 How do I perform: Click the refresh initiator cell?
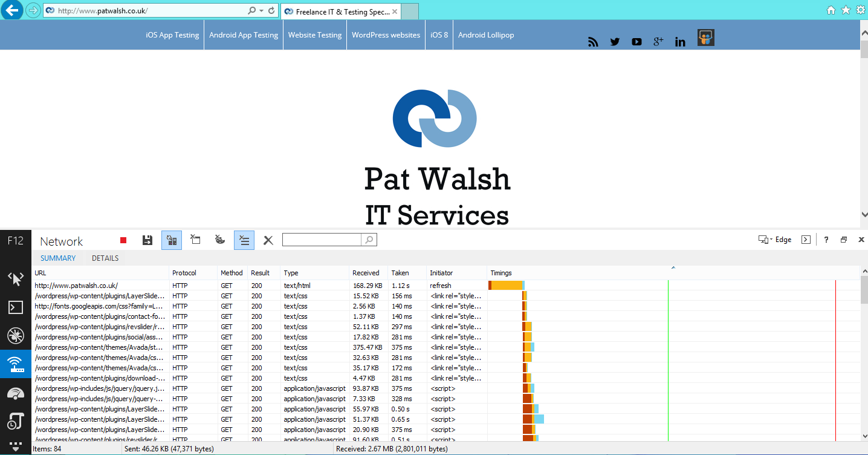click(x=441, y=286)
